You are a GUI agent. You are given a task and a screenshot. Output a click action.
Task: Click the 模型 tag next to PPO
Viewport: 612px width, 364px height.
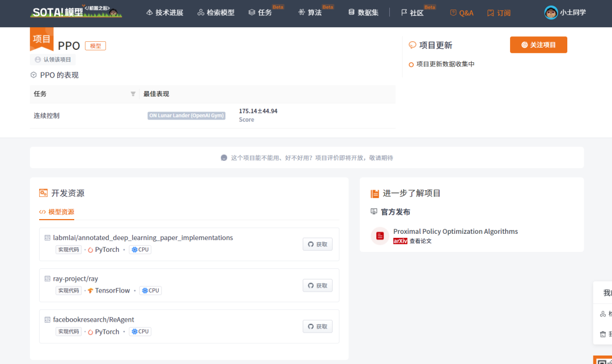pos(95,46)
